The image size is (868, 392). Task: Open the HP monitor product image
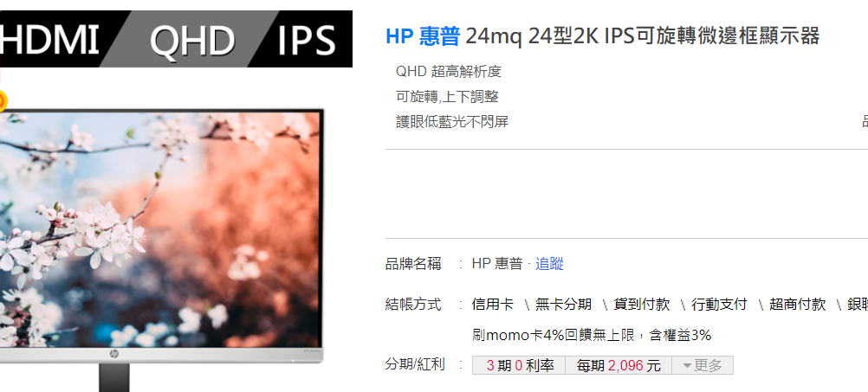coord(160,238)
